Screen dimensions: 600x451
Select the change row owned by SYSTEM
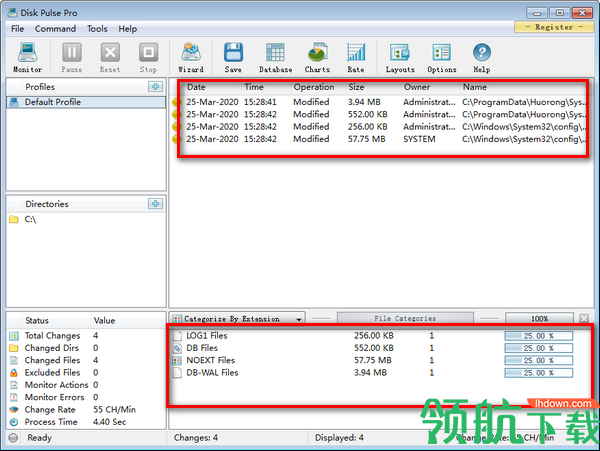pos(379,139)
